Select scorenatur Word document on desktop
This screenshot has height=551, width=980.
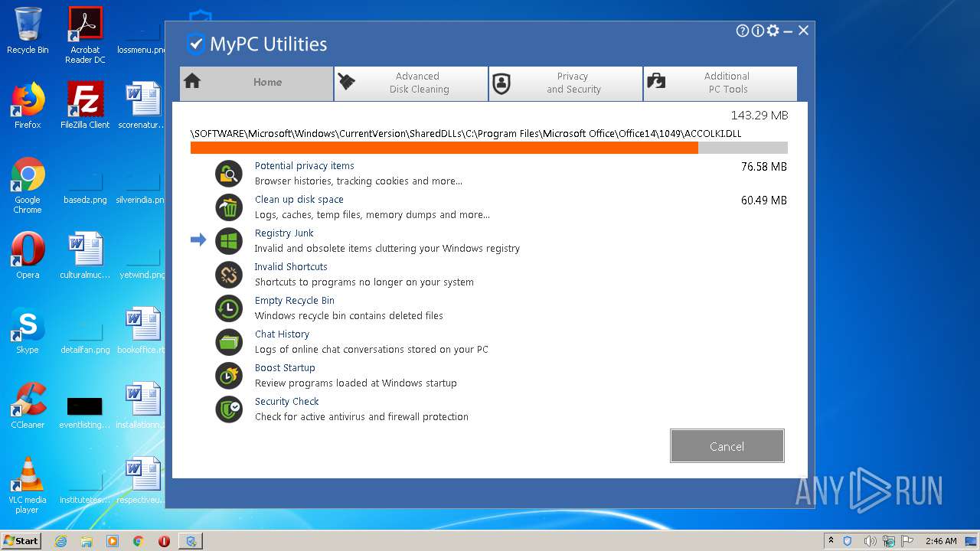(142, 106)
